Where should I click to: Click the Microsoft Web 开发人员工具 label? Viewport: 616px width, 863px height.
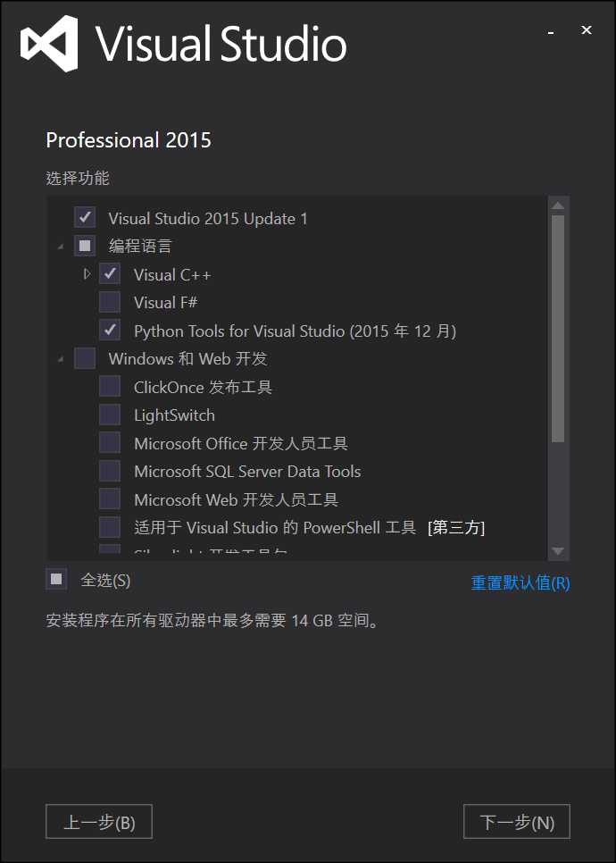pos(236,499)
